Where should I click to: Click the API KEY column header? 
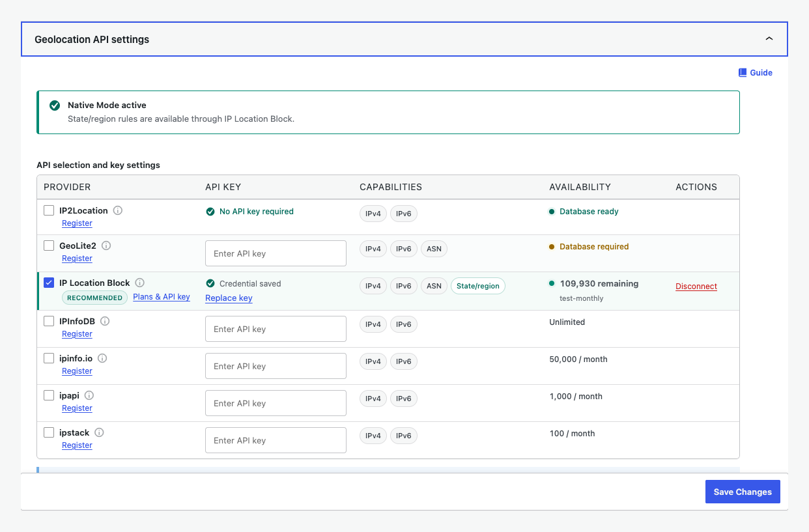point(223,187)
